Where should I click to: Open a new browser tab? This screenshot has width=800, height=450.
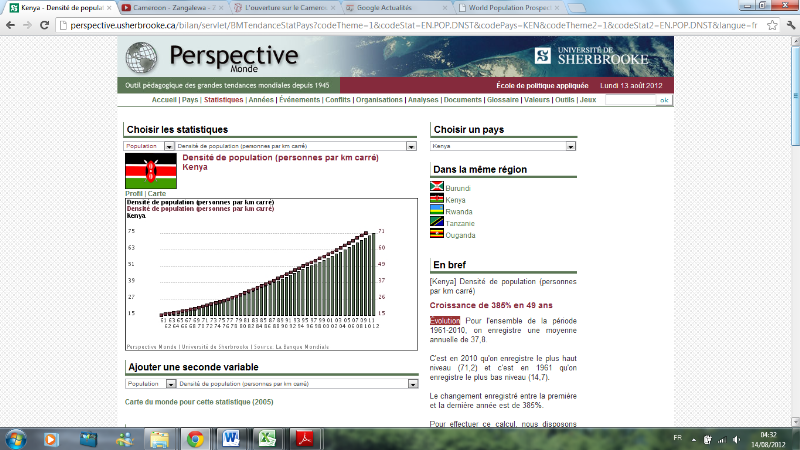coord(576,8)
